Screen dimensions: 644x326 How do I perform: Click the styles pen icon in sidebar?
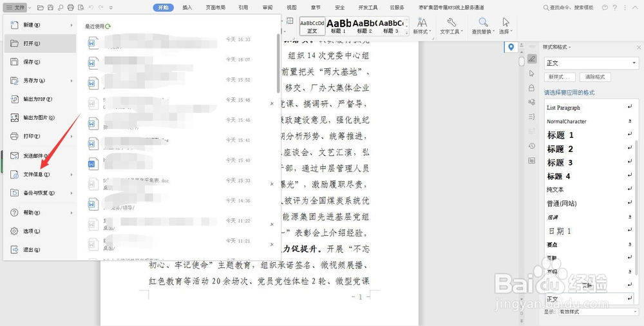coord(532,59)
